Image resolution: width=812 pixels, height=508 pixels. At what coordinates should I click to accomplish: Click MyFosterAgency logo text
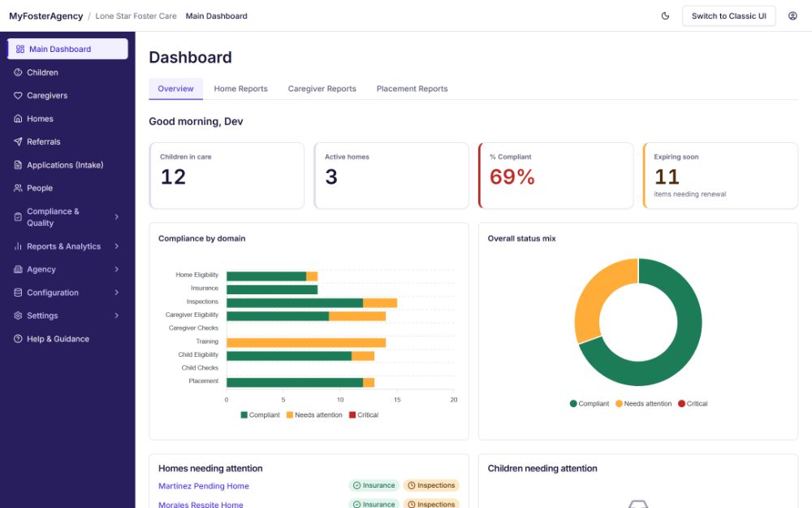(46, 16)
